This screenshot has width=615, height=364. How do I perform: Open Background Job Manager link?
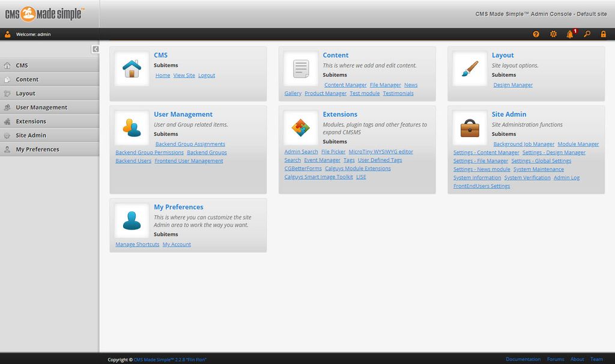click(x=524, y=144)
